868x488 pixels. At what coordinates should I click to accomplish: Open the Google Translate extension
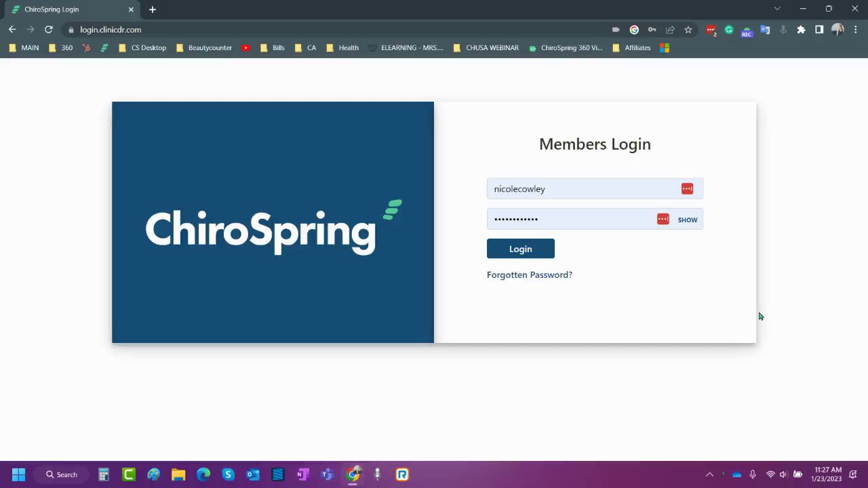(x=765, y=30)
